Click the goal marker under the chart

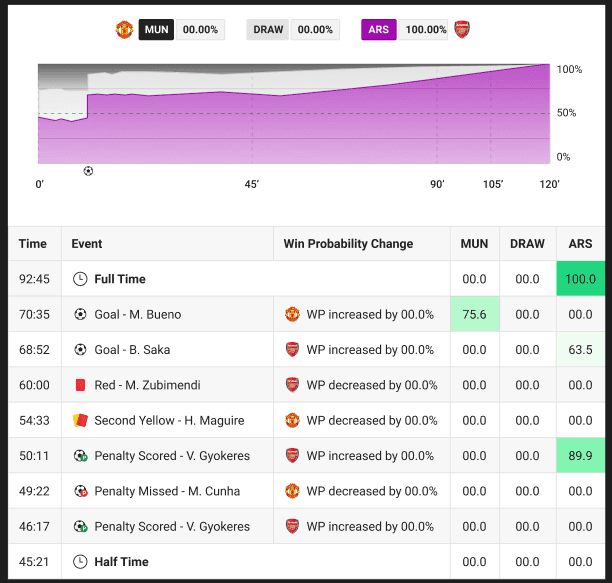pos(88,171)
